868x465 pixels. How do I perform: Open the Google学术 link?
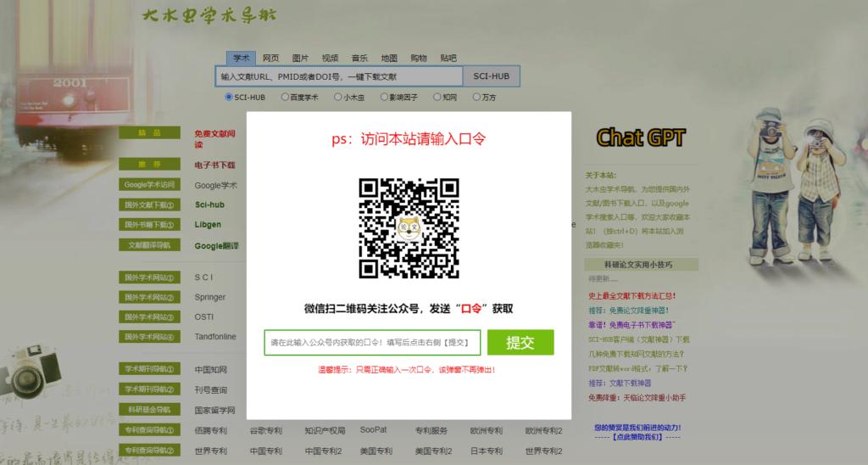(215, 186)
